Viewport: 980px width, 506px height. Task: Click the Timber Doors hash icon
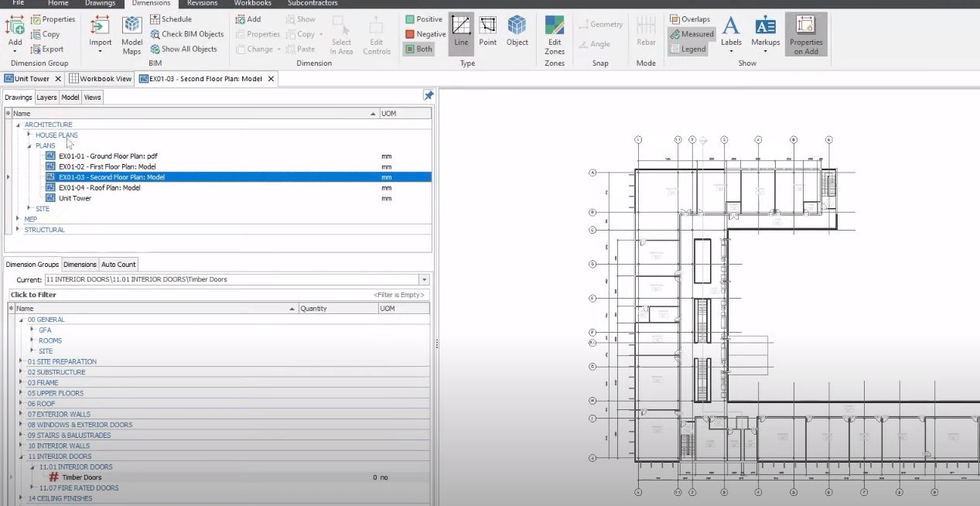(x=53, y=477)
